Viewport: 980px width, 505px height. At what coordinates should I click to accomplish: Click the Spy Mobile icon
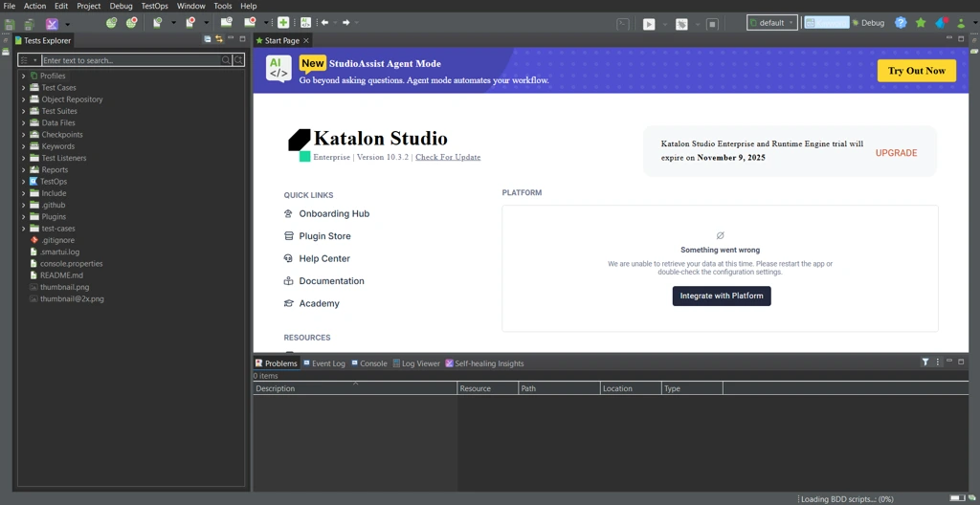click(158, 23)
